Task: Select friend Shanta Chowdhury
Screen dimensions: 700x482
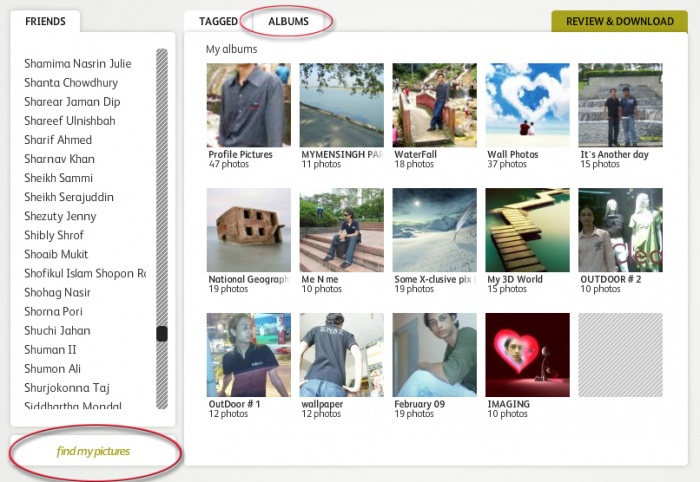Action: [x=71, y=83]
